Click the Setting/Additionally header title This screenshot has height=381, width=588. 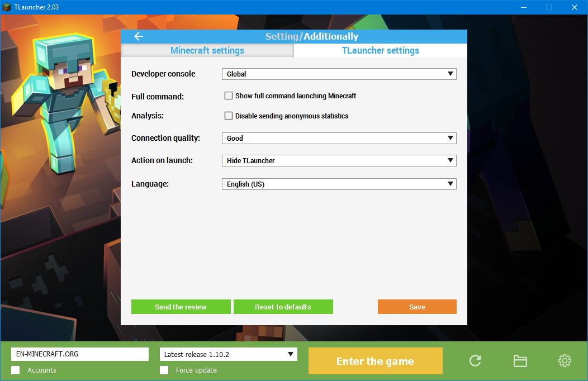[x=312, y=36]
